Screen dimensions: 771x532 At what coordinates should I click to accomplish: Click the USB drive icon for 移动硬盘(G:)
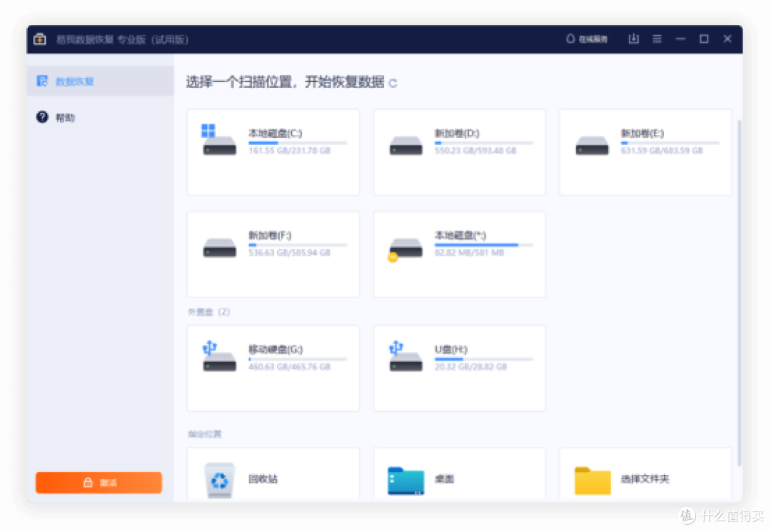tap(219, 356)
